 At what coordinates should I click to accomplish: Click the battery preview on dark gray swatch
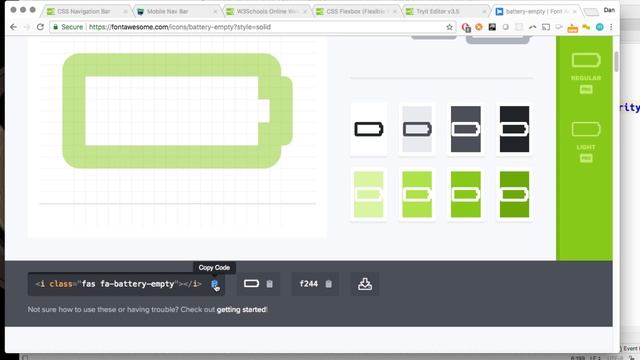point(466,129)
